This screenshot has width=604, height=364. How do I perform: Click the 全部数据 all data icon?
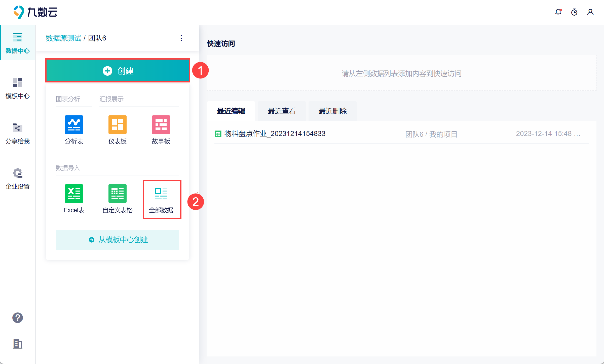point(161,194)
